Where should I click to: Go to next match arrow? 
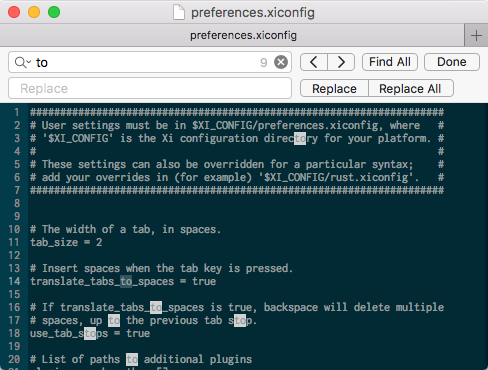pos(341,62)
